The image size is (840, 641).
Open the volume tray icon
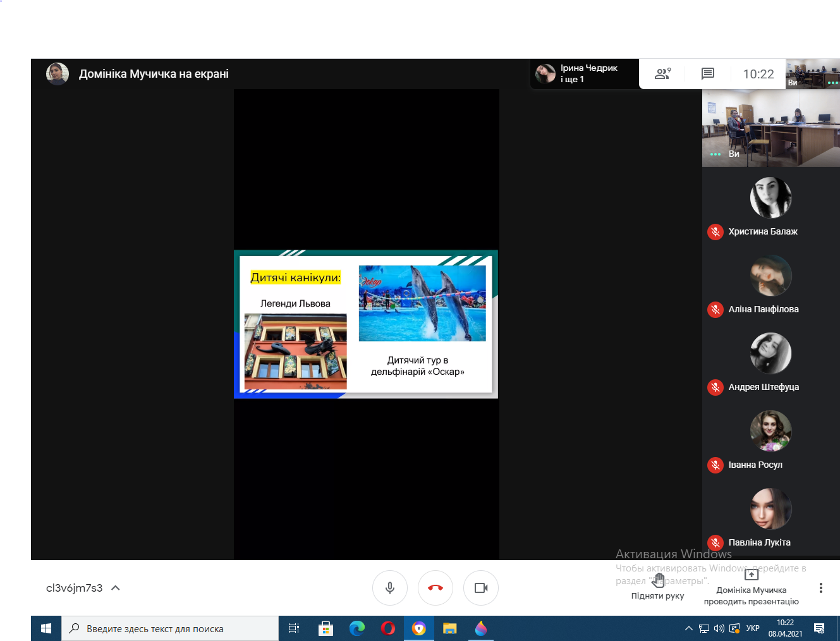tap(719, 628)
